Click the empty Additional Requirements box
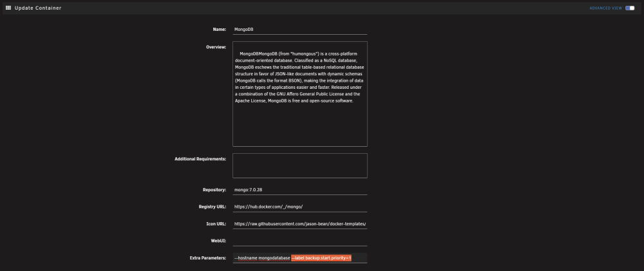644x271 pixels. 300,165
